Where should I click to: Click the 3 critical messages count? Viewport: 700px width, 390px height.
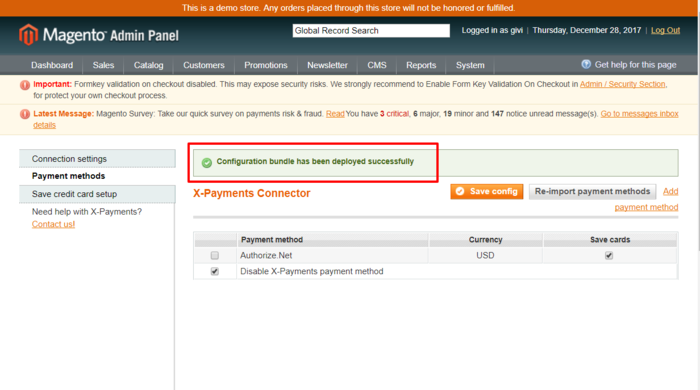[x=394, y=114]
